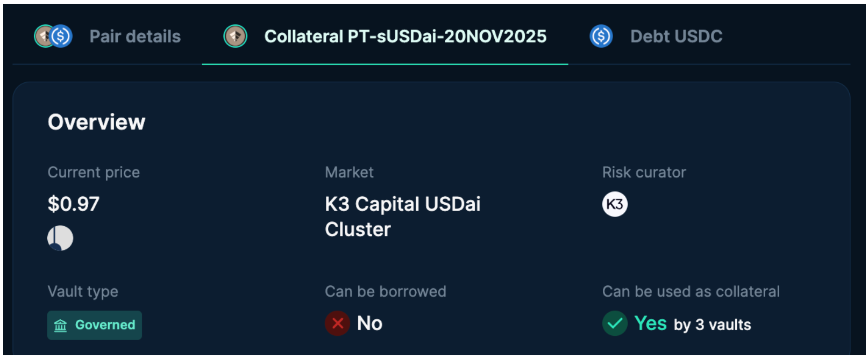Image resolution: width=868 pixels, height=359 pixels.
Task: Switch to the Debt USDC tab
Action: [676, 37]
